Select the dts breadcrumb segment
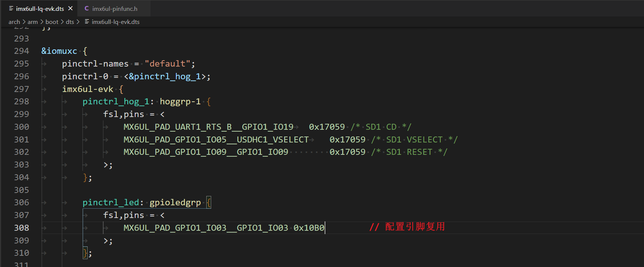The height and width of the screenshot is (267, 644). click(x=70, y=22)
